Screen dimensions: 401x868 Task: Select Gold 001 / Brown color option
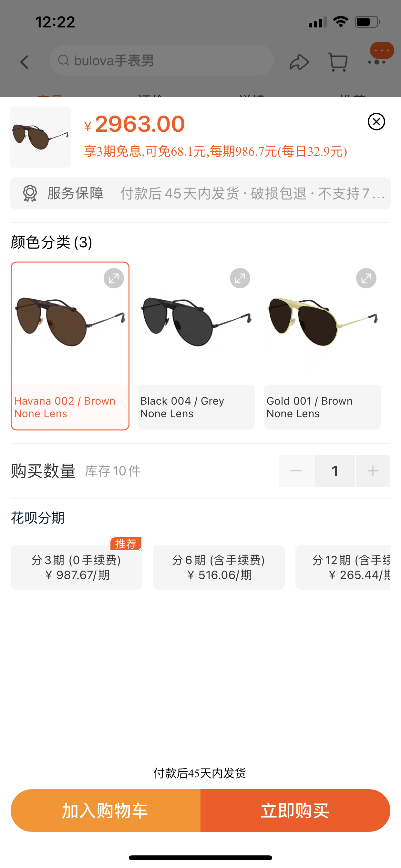[323, 346]
